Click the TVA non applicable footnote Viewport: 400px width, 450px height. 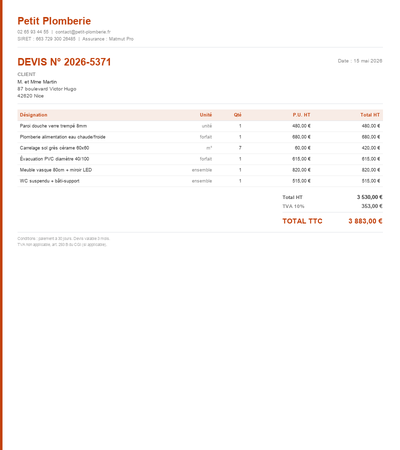pyautogui.click(x=62, y=245)
